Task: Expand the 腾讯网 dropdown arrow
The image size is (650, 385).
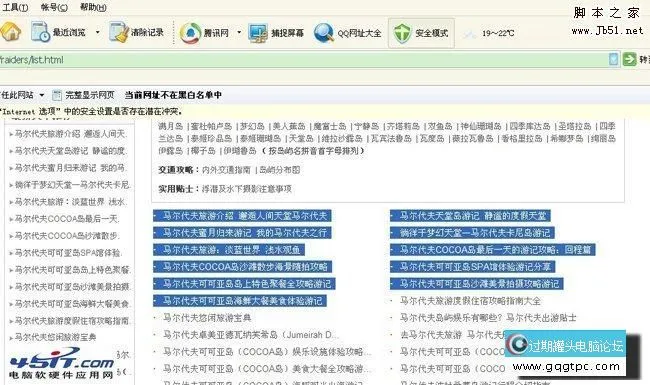Action: click(x=239, y=32)
